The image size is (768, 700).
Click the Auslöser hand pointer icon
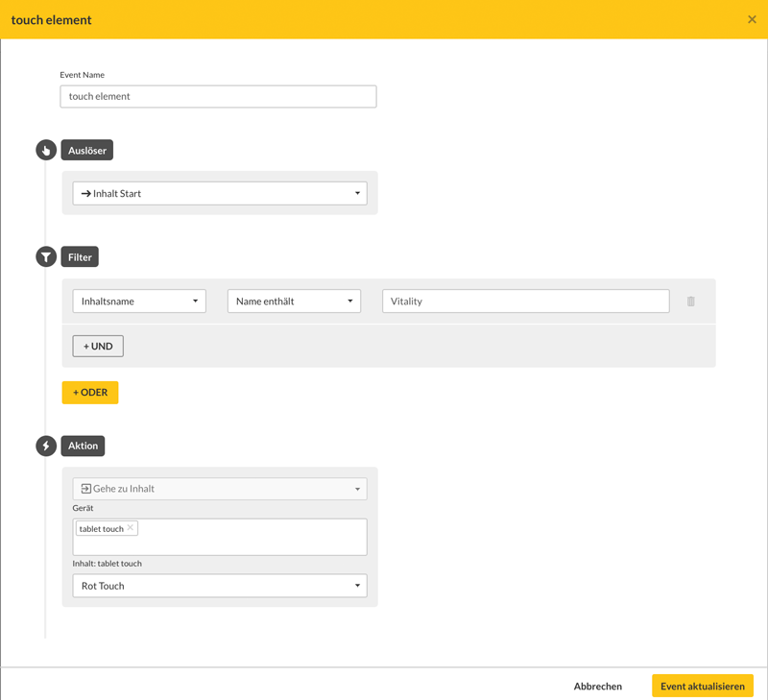pyautogui.click(x=46, y=150)
